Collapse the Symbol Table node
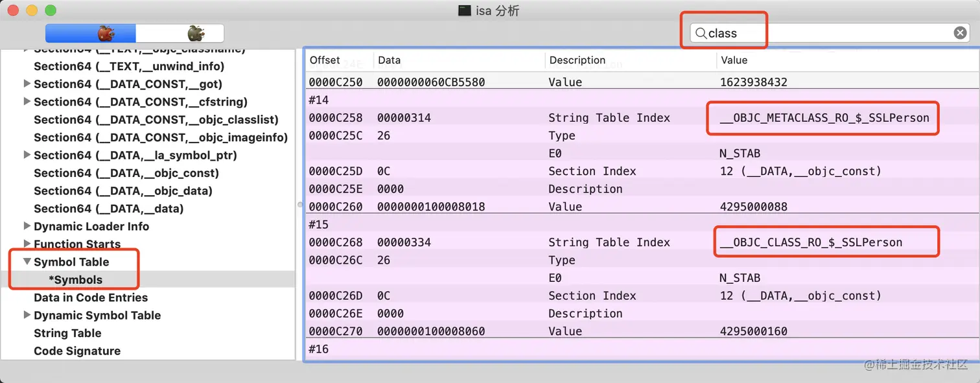The height and width of the screenshot is (383, 980). pos(27,262)
